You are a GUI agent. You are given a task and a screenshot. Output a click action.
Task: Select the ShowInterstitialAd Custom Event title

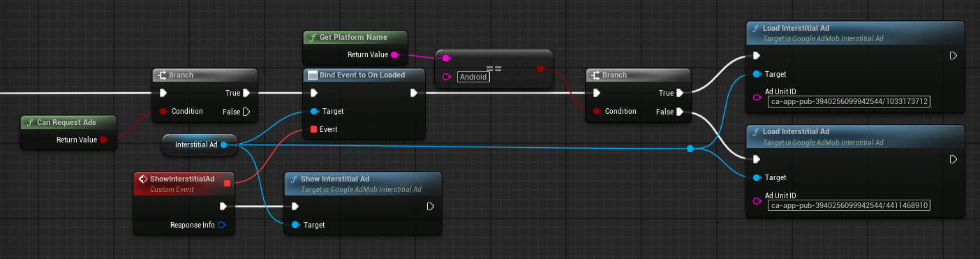[182, 179]
